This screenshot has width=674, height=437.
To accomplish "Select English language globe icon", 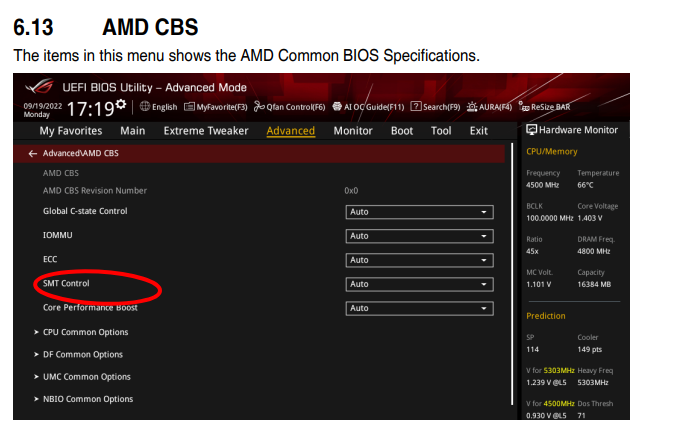I will tap(145, 106).
